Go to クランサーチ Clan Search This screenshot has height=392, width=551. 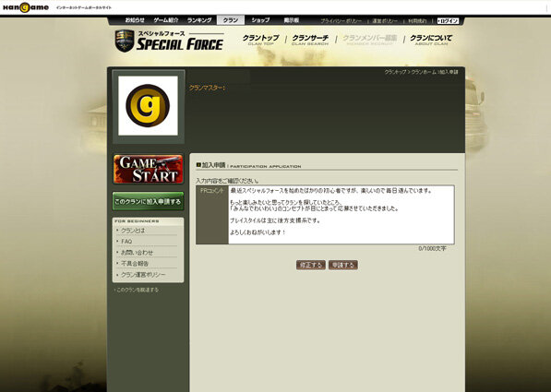[x=310, y=40]
